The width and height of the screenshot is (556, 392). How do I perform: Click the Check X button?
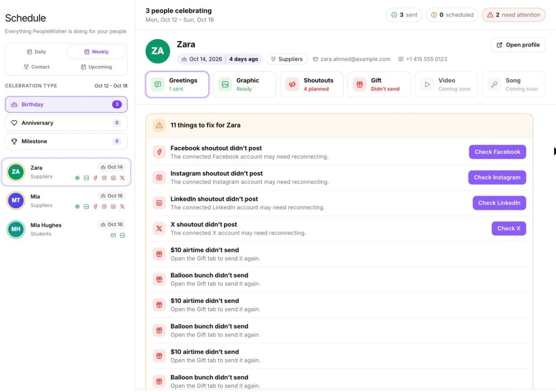[508, 228]
